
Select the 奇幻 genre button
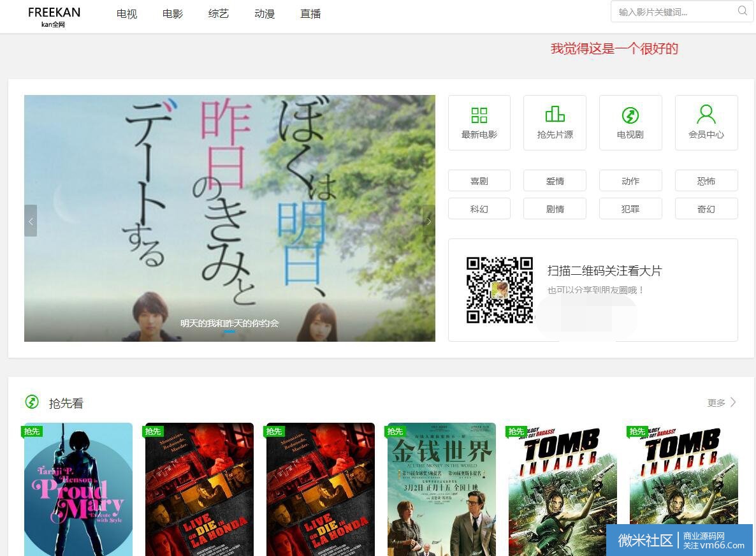click(x=706, y=208)
